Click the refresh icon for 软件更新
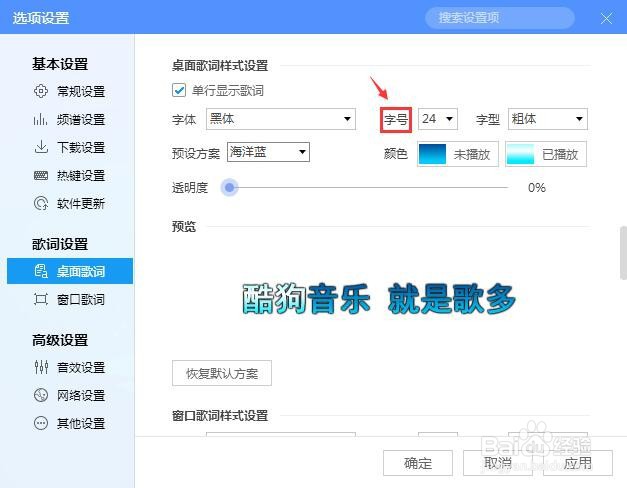Image resolution: width=627 pixels, height=488 pixels. point(41,203)
